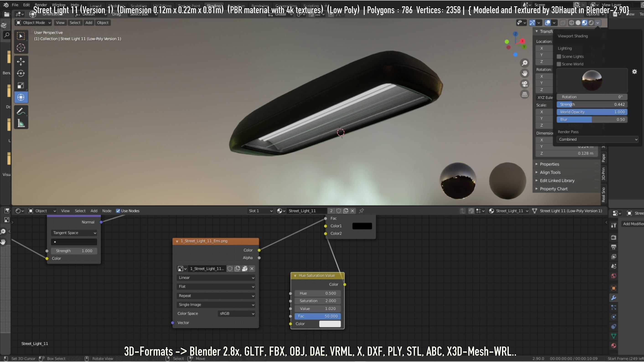644x362 pixels.
Task: Open the sRGB Color Space dropdown
Action: click(236, 314)
